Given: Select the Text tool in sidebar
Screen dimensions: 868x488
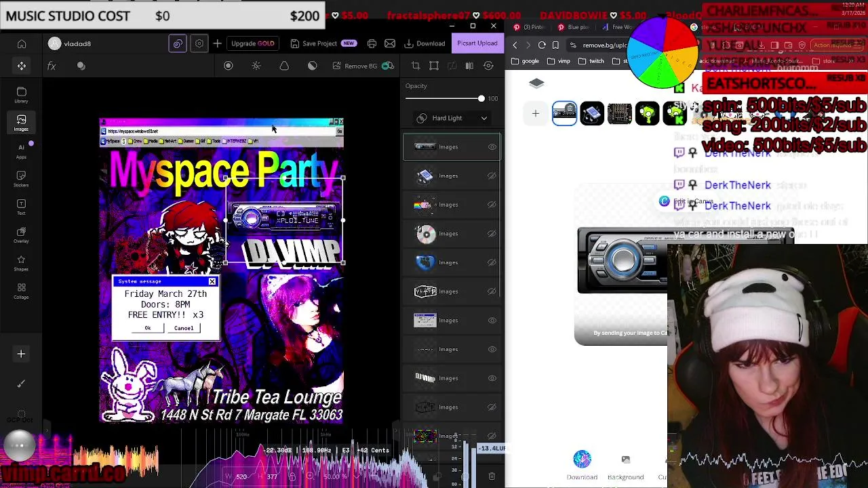Looking at the screenshot, I should [x=22, y=206].
